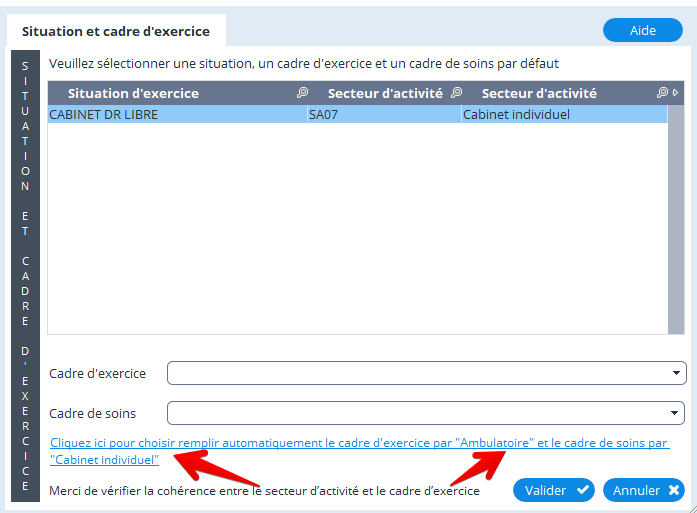Click the checkmark icon on Valider
Viewport: 697px width, 513px height.
click(582, 490)
